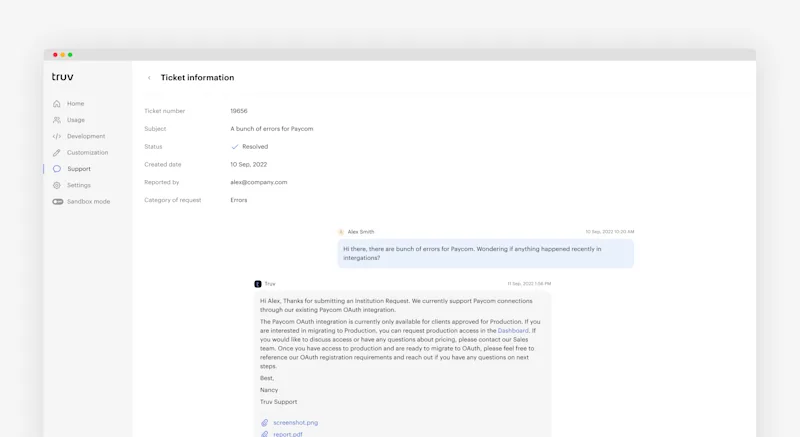The image size is (800, 437).
Task: Click the Truv reply timestamp
Action: point(529,284)
